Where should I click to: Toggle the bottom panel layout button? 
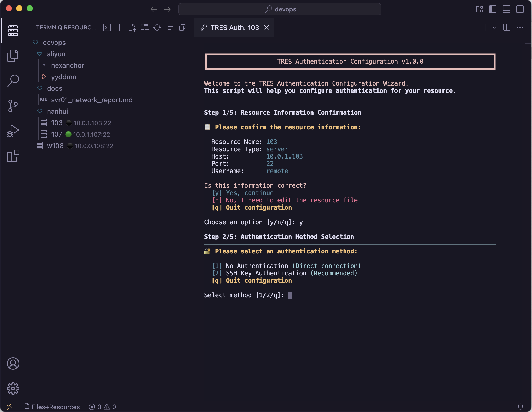pos(506,9)
